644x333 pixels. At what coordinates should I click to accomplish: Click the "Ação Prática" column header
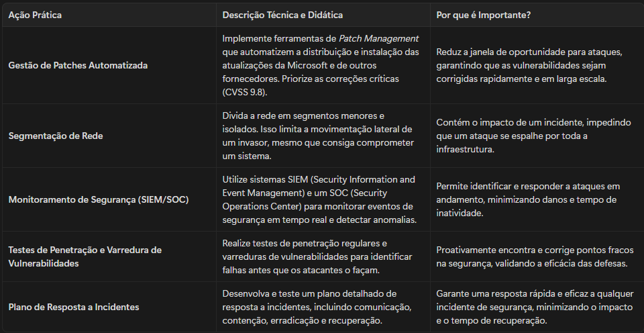pos(35,15)
